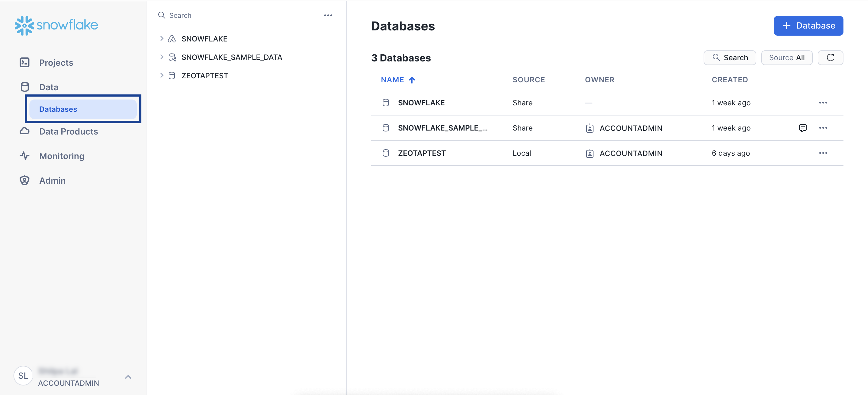This screenshot has width=868, height=395.
Task: Open actions menu for SNOWFLAKE_SAMPLE_DATA row
Action: (x=823, y=128)
